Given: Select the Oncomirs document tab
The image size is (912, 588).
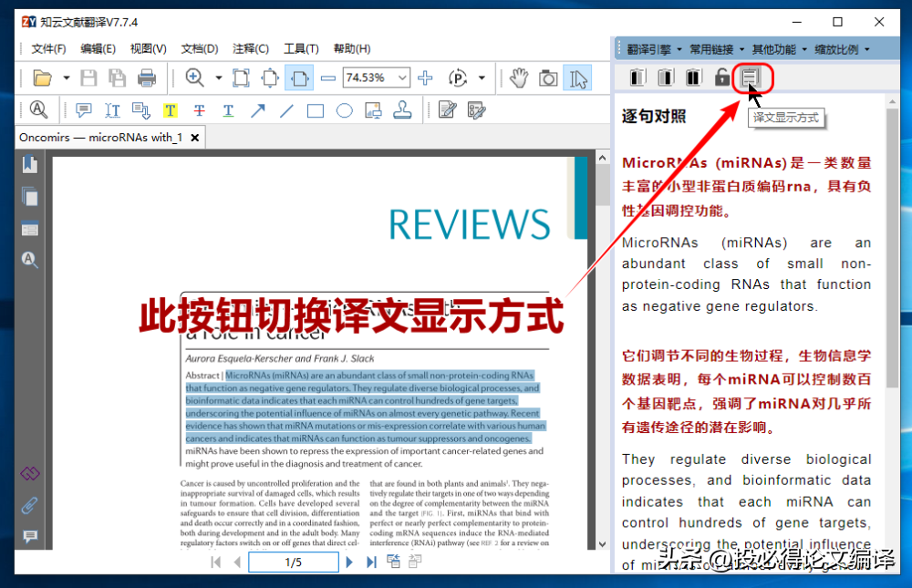Looking at the screenshot, I should pos(100,138).
